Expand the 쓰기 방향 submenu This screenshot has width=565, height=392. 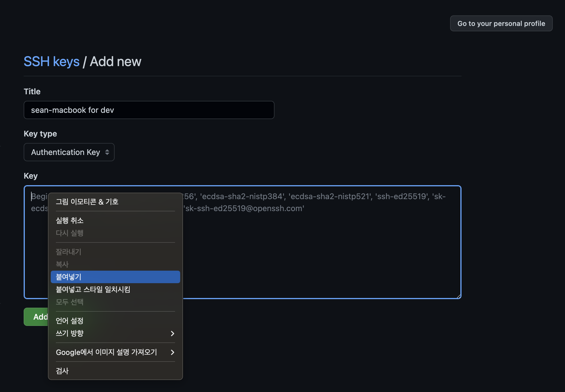click(70, 333)
